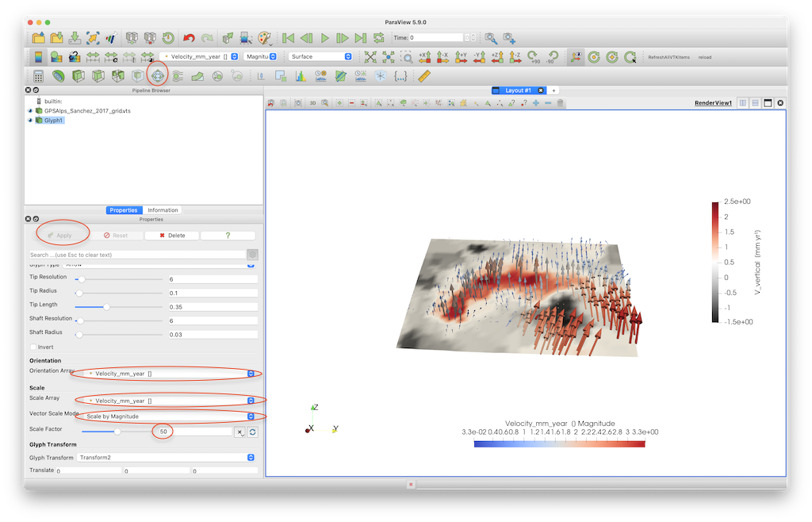Click the Apply button
Image resolution: width=812 pixels, height=522 pixels.
pos(60,236)
